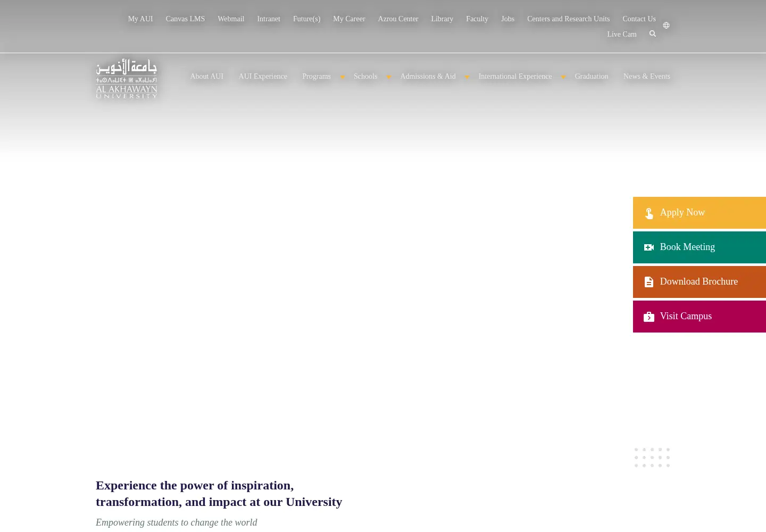The width and height of the screenshot is (766, 532).
Task: Click the Download Brochure button
Action: [x=700, y=282]
